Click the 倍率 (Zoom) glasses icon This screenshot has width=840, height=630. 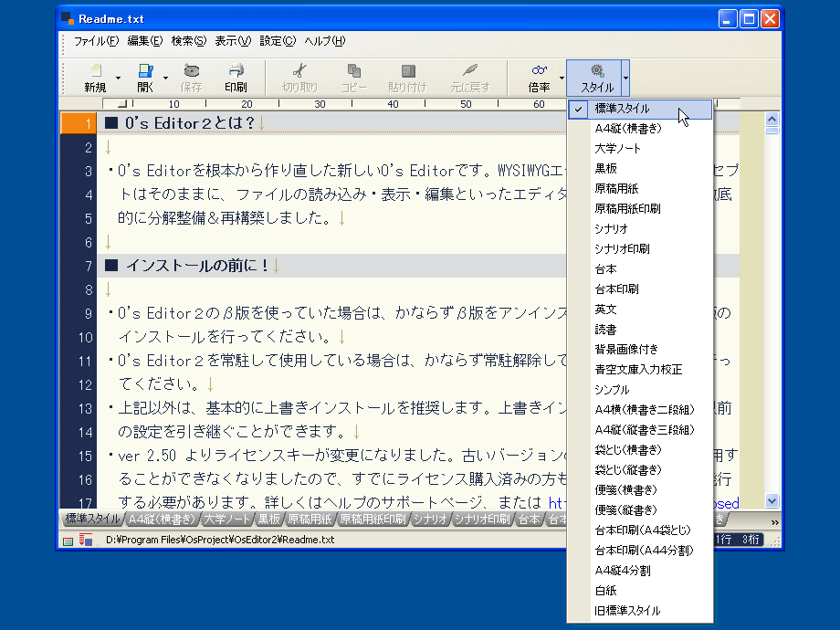(x=539, y=70)
